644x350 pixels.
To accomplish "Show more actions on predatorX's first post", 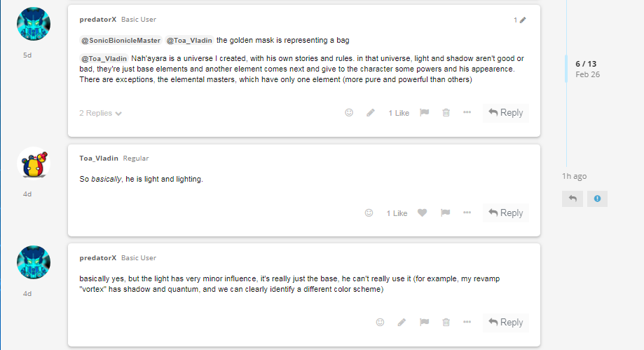I will click(467, 113).
